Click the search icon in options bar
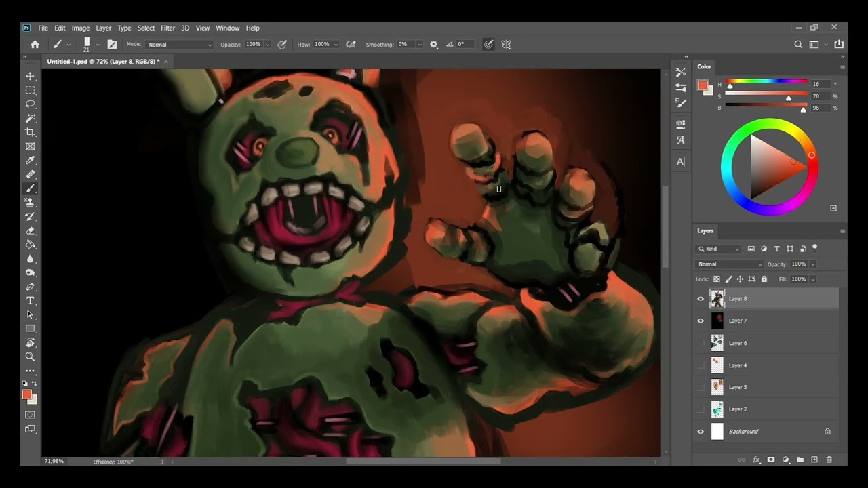 coord(798,45)
